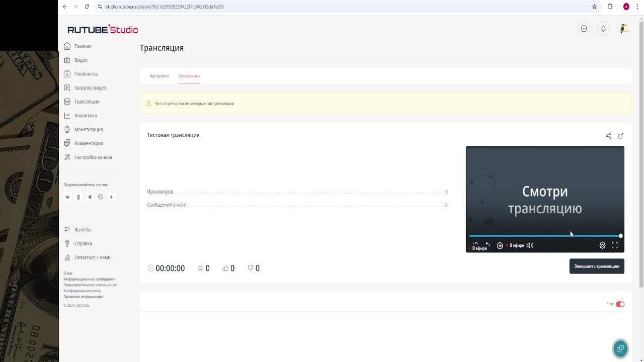
Task: Click the browser forward arrow
Action: pyautogui.click(x=75, y=7)
